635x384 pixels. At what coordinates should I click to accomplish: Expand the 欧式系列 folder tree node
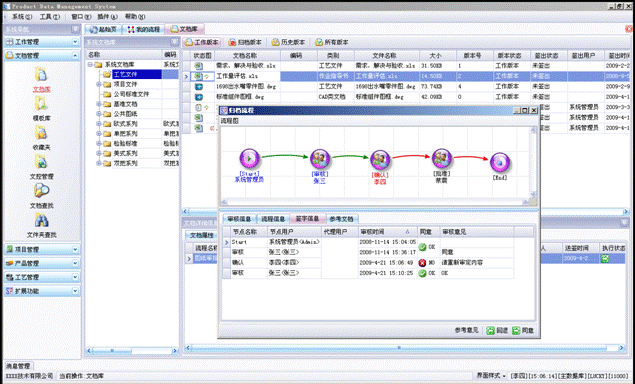[98, 124]
